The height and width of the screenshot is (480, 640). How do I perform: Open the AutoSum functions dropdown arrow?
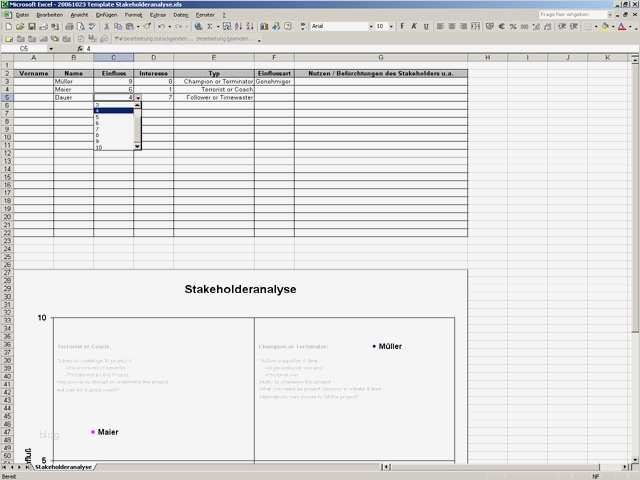coord(218,27)
